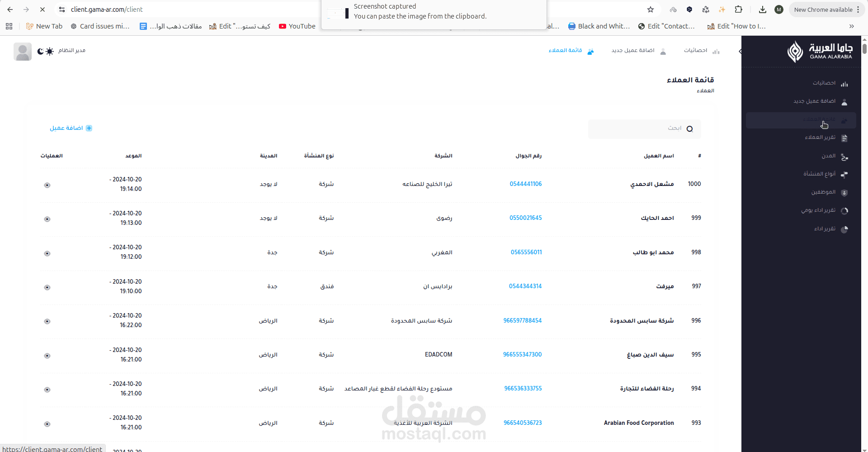Open the الموظفين employees sidebar icon
The image size is (868, 452).
point(844,193)
